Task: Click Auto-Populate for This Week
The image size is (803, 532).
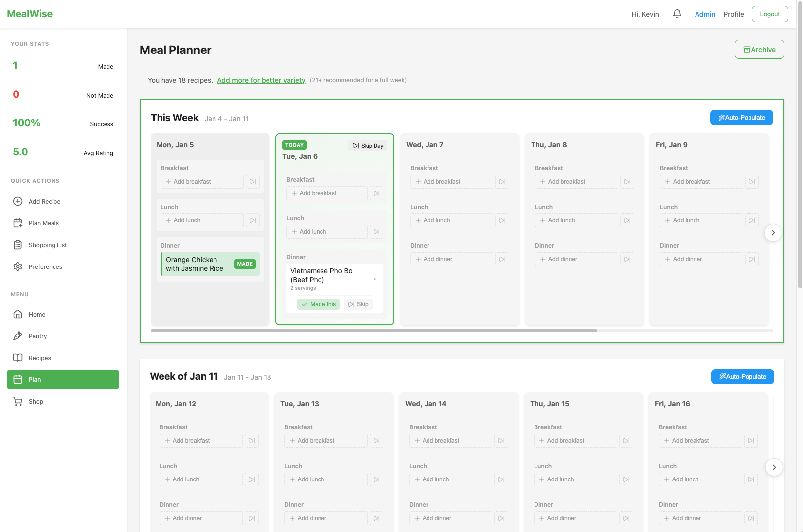Action: coord(742,118)
